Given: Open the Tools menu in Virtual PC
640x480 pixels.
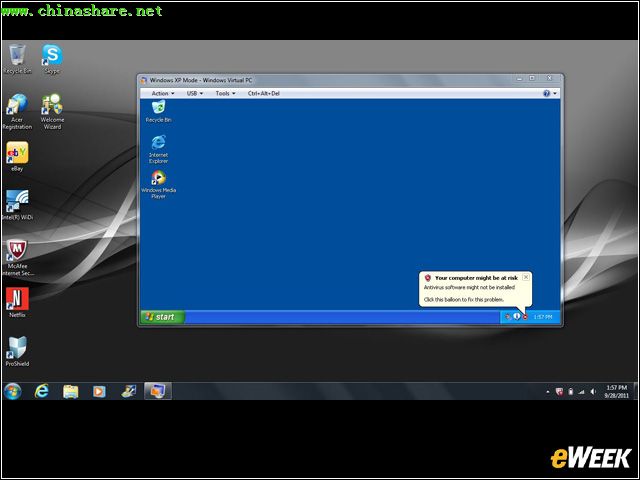Looking at the screenshot, I should [225, 93].
